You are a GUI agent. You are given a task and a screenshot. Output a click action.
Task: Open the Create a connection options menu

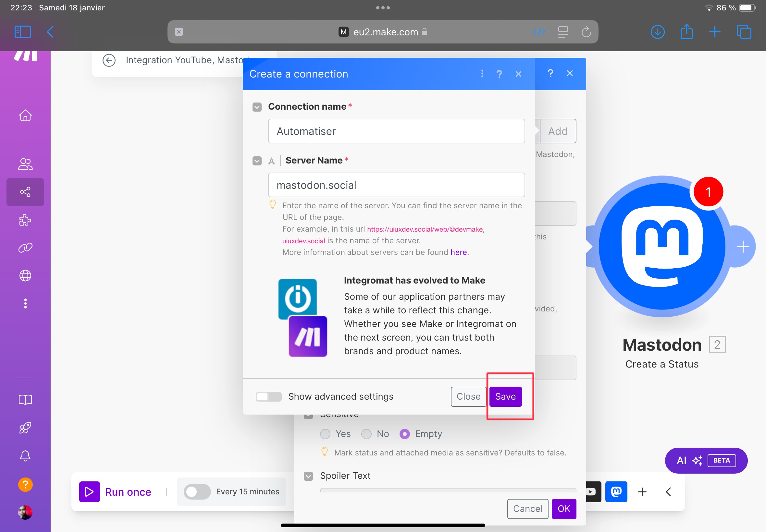click(482, 74)
